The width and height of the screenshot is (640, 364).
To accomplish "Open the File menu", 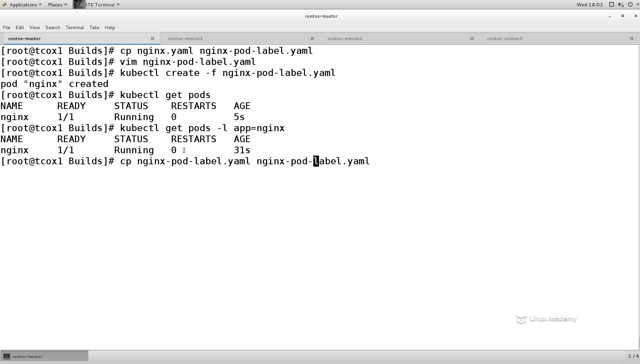I will click(6, 27).
